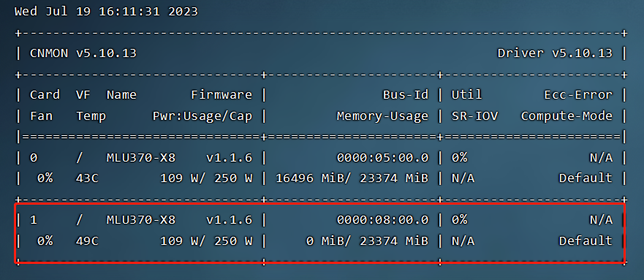Select bus id 0000:05:00.0 of card 0
Image resolution: width=644 pixels, height=280 pixels.
pos(383,157)
